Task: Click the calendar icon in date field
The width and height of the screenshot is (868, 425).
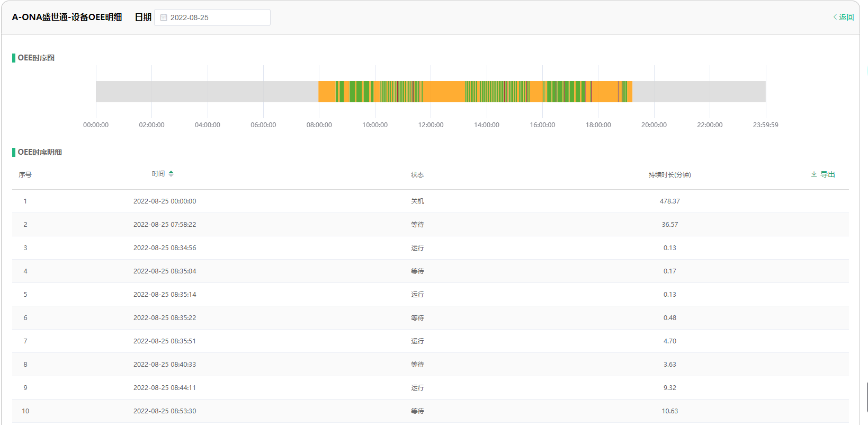Action: pos(164,17)
